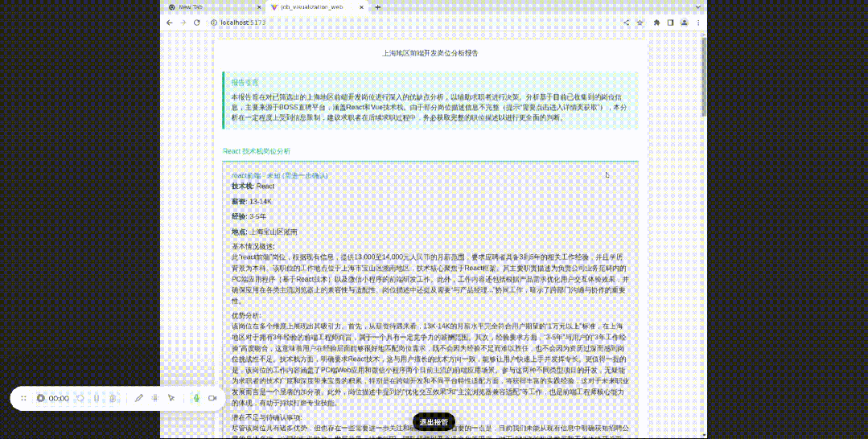This screenshot has height=439, width=868.
Task: Click the blur tool on recording toolbar
Action: tap(155, 398)
